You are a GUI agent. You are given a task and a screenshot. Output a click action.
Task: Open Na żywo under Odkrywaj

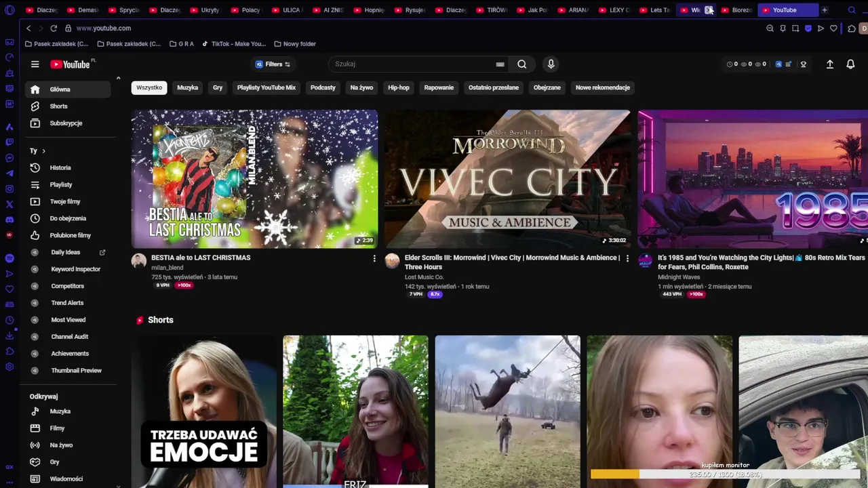(x=68, y=445)
